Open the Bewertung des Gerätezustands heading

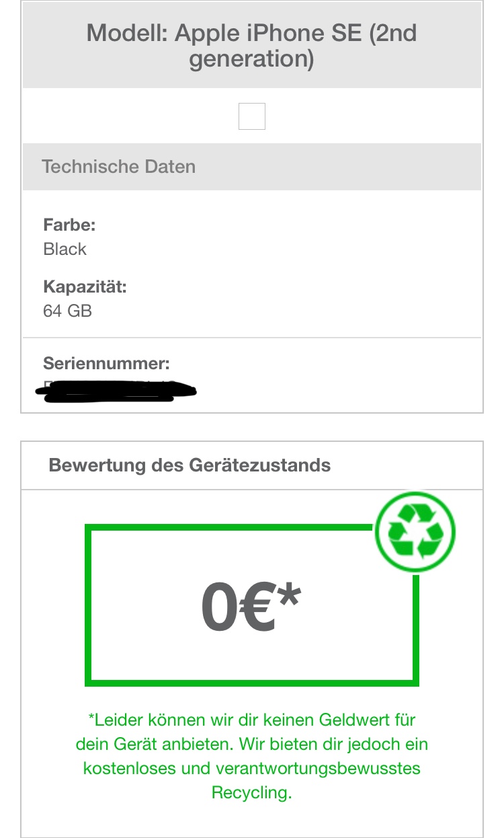click(190, 465)
